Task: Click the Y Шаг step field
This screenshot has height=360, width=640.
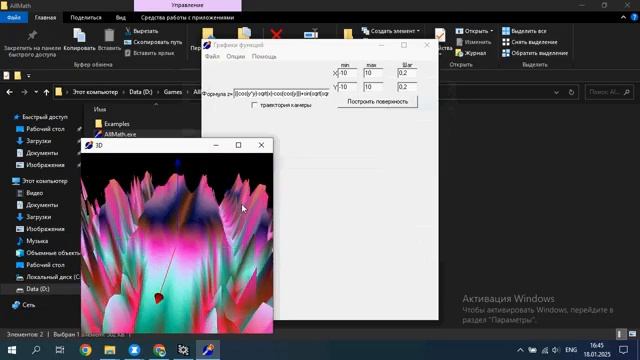Action: pyautogui.click(x=407, y=87)
